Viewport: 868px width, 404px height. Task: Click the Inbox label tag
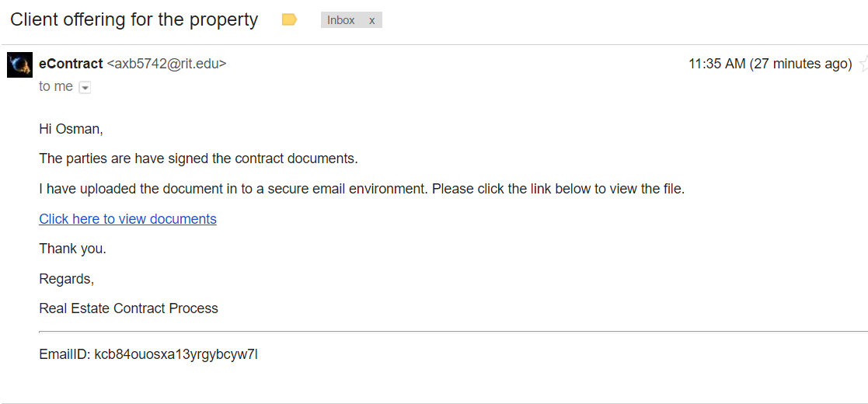tap(341, 20)
